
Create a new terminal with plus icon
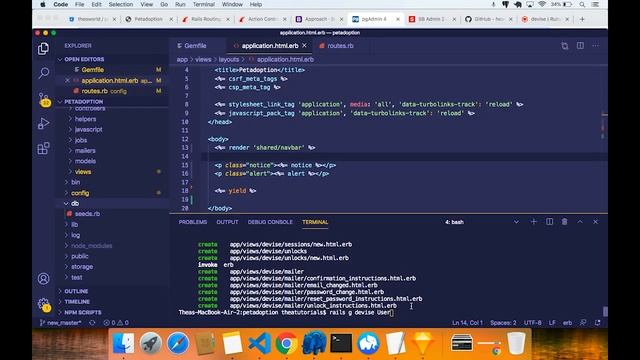tap(533, 222)
